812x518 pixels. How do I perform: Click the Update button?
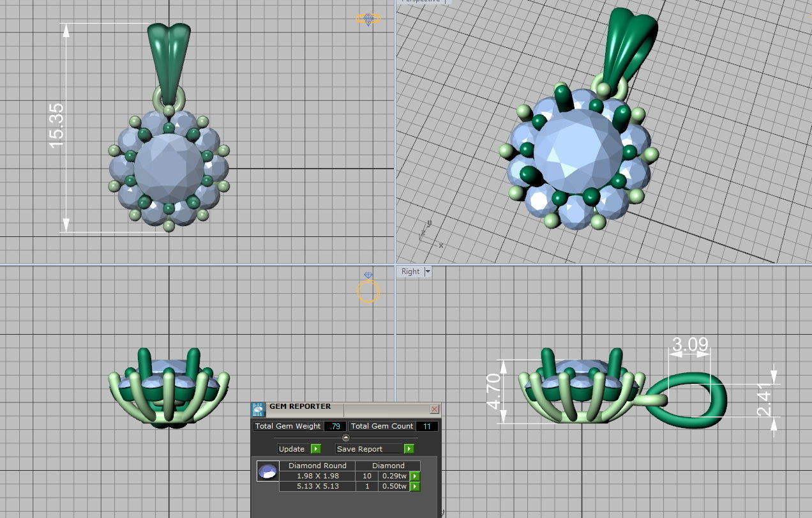(x=292, y=449)
